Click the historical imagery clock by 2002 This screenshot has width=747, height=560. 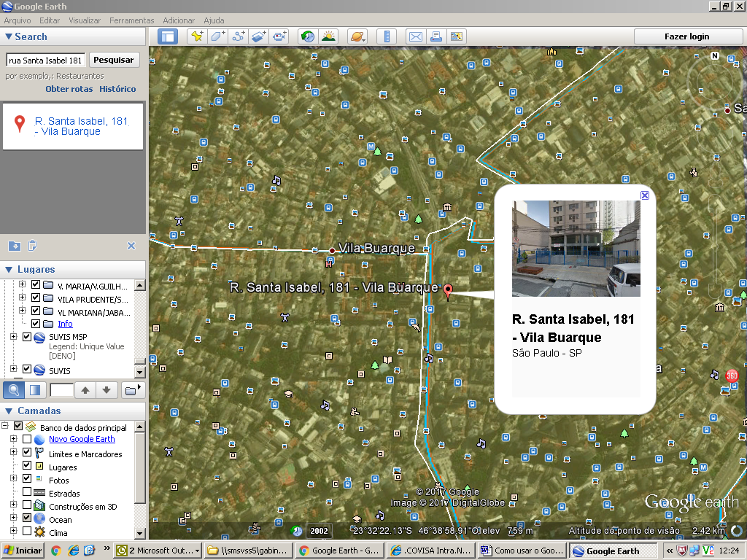coord(296,531)
